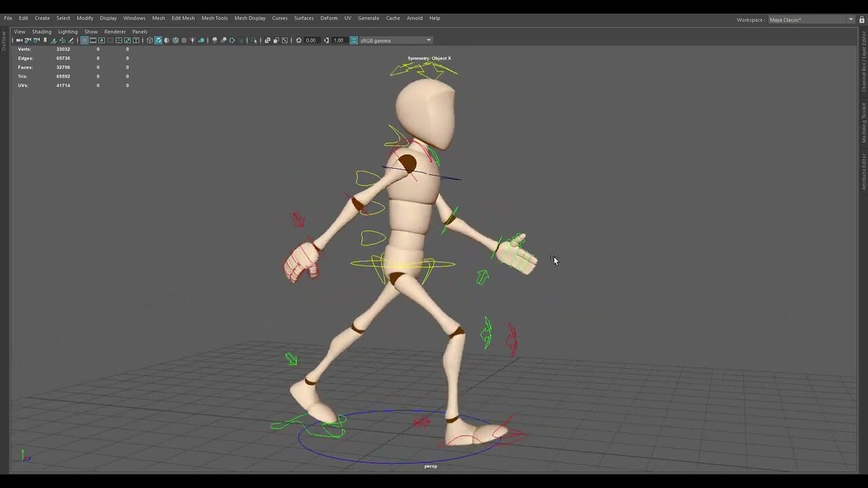Open the Arnold menu

point(414,18)
